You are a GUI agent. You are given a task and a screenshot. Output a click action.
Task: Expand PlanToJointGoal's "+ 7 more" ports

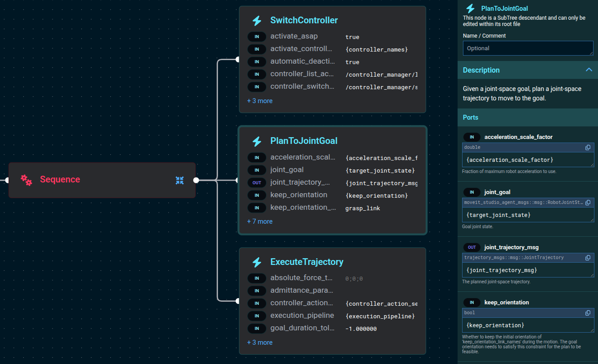260,221
